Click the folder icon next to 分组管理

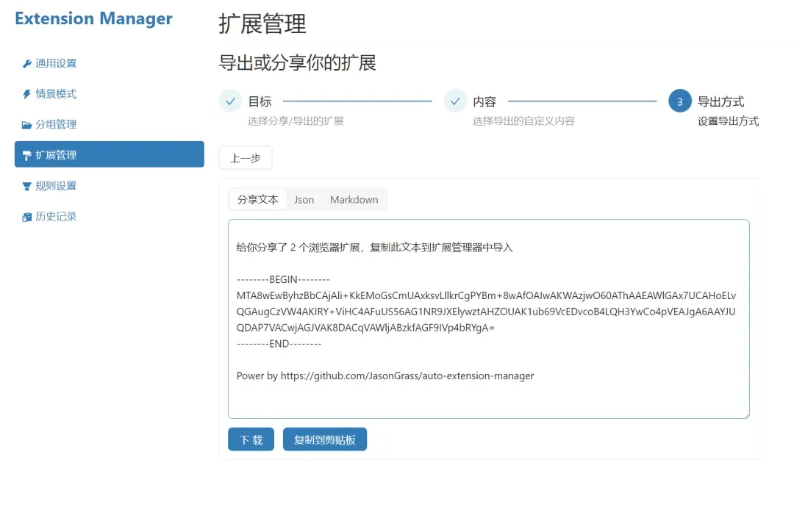[x=27, y=125]
